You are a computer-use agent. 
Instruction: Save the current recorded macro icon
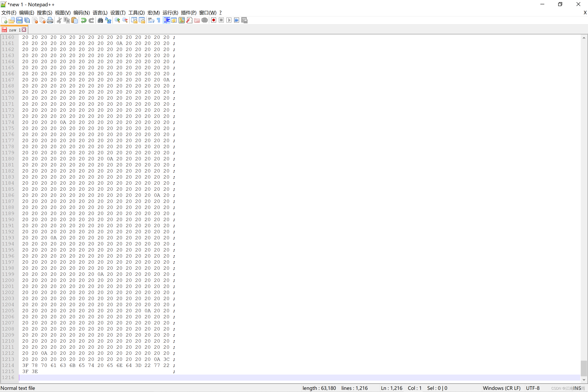click(244, 20)
